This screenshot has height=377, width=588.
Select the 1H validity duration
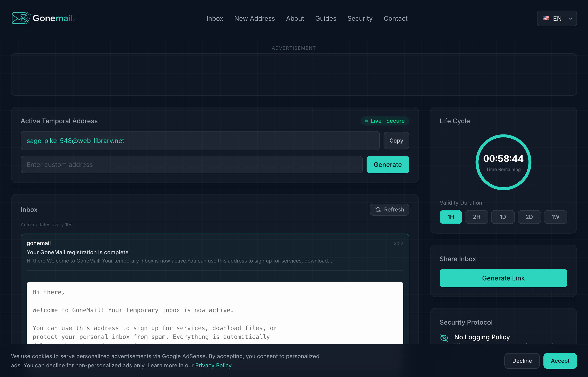451,217
